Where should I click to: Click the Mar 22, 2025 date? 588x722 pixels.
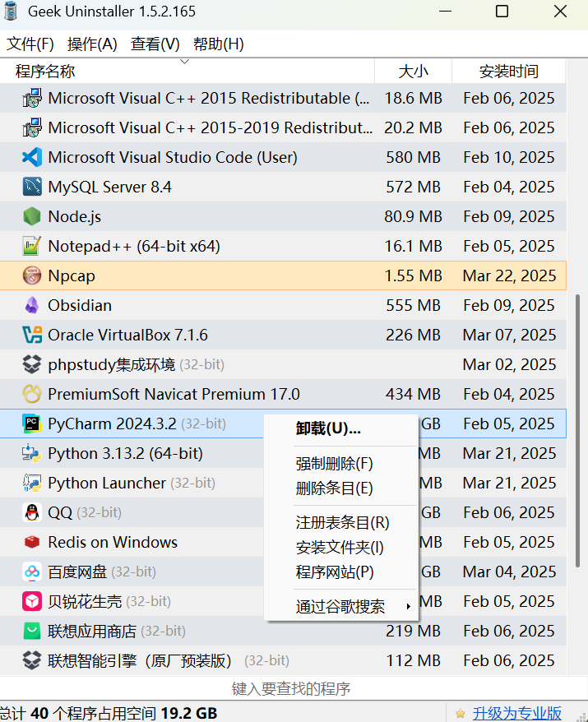[x=509, y=275]
